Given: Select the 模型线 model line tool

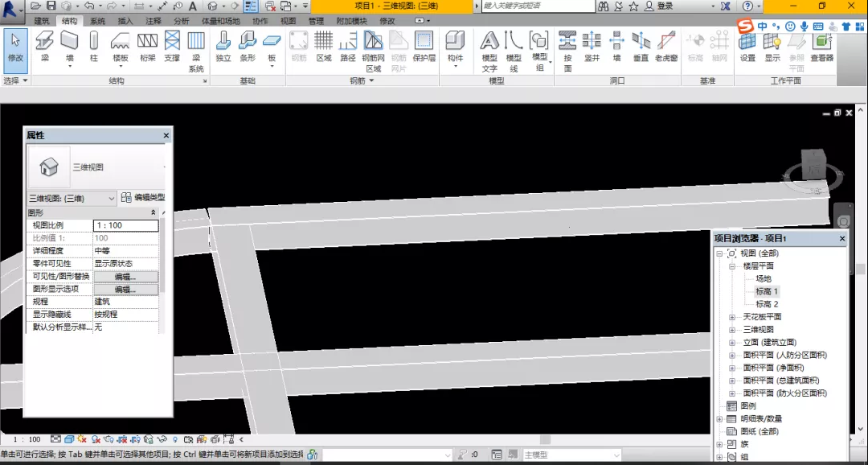Looking at the screenshot, I should [514, 51].
